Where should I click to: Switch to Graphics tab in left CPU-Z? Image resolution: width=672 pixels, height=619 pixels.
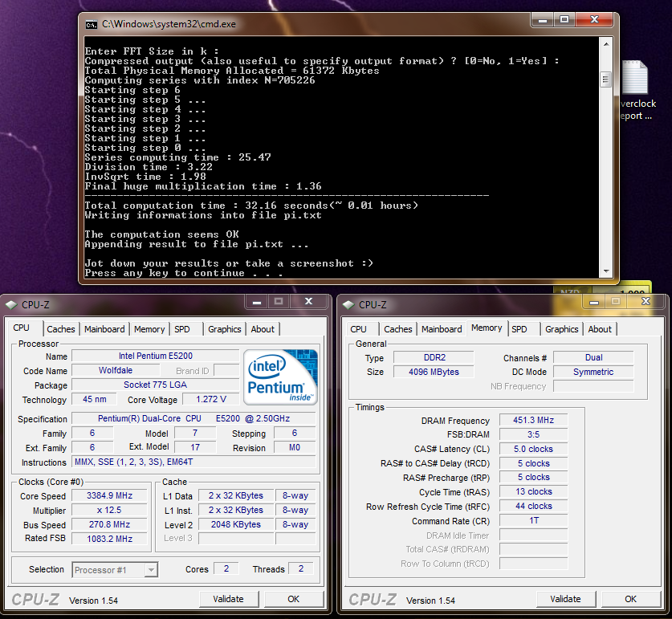click(x=225, y=329)
